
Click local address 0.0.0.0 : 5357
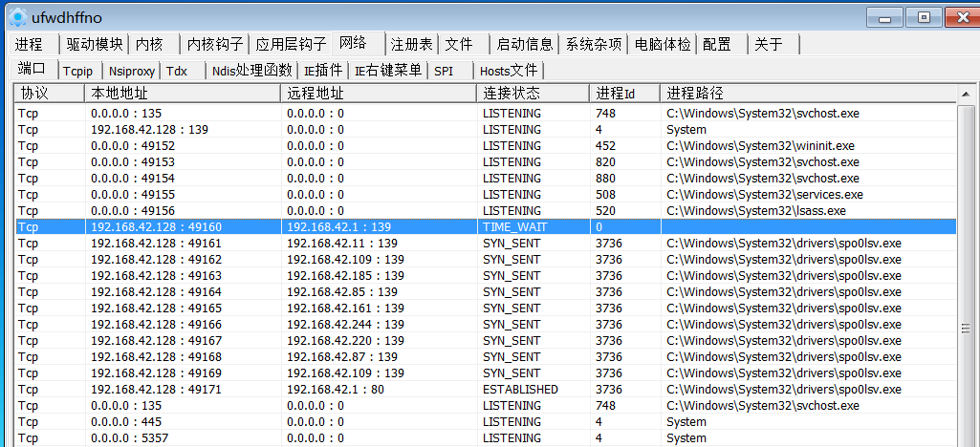click(x=129, y=438)
